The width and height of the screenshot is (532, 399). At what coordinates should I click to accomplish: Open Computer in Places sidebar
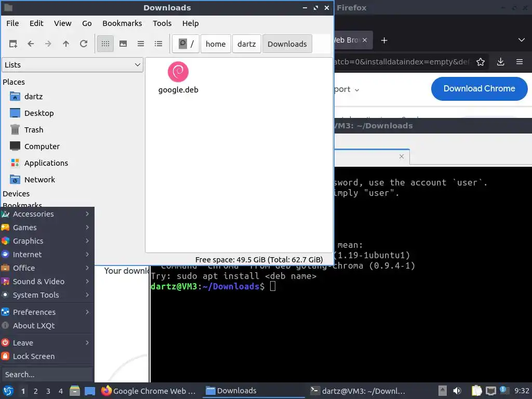click(x=42, y=146)
